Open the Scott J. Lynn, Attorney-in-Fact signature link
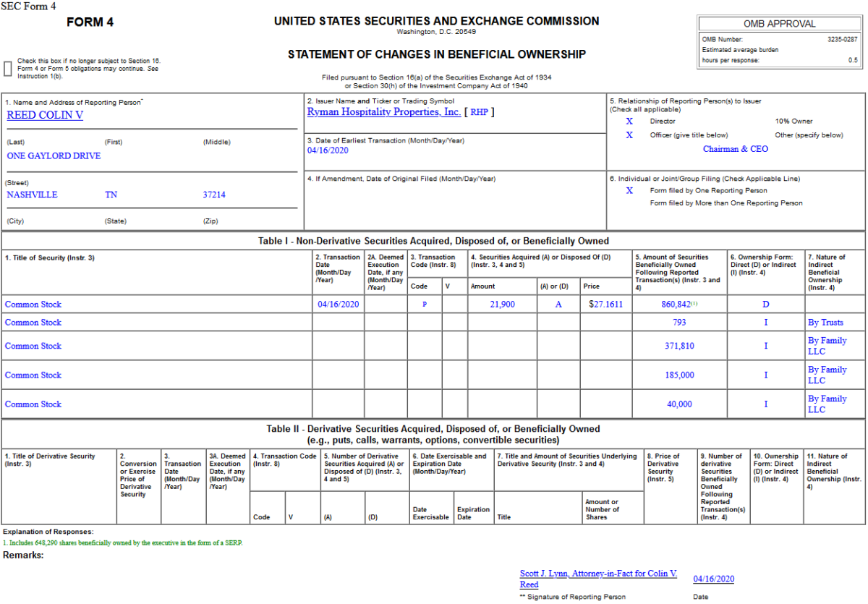The width and height of the screenshot is (868, 604). (x=598, y=579)
